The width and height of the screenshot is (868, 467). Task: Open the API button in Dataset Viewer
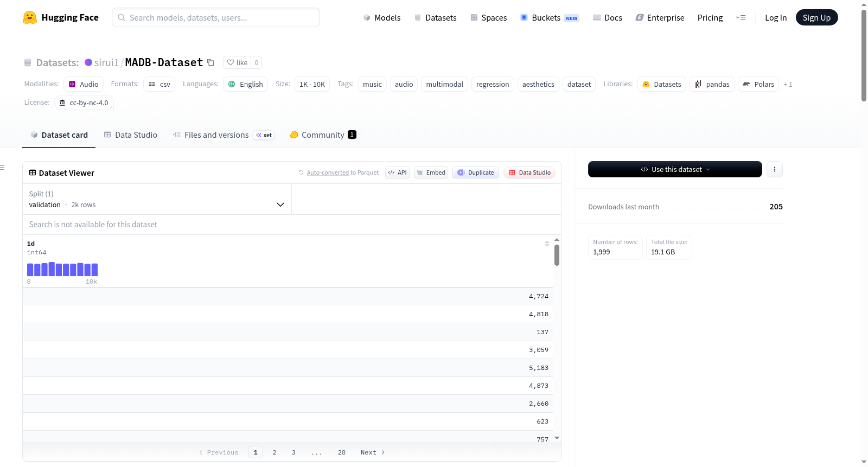[397, 172]
